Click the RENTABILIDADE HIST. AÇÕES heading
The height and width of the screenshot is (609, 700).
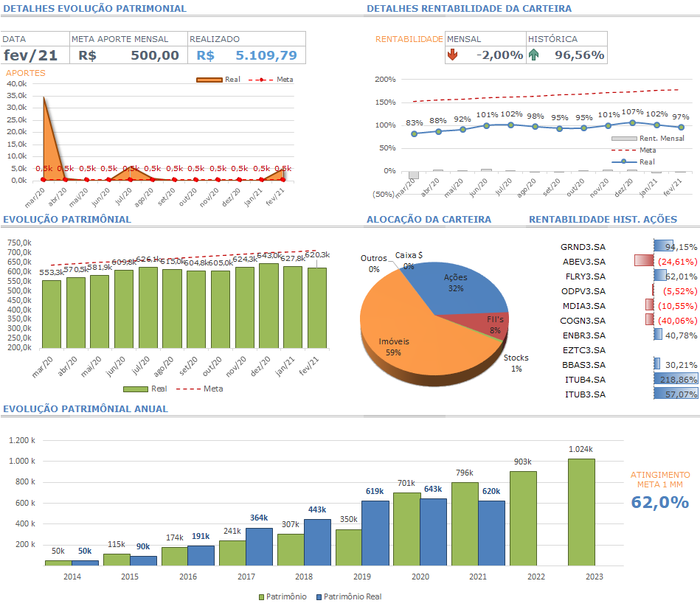point(603,220)
